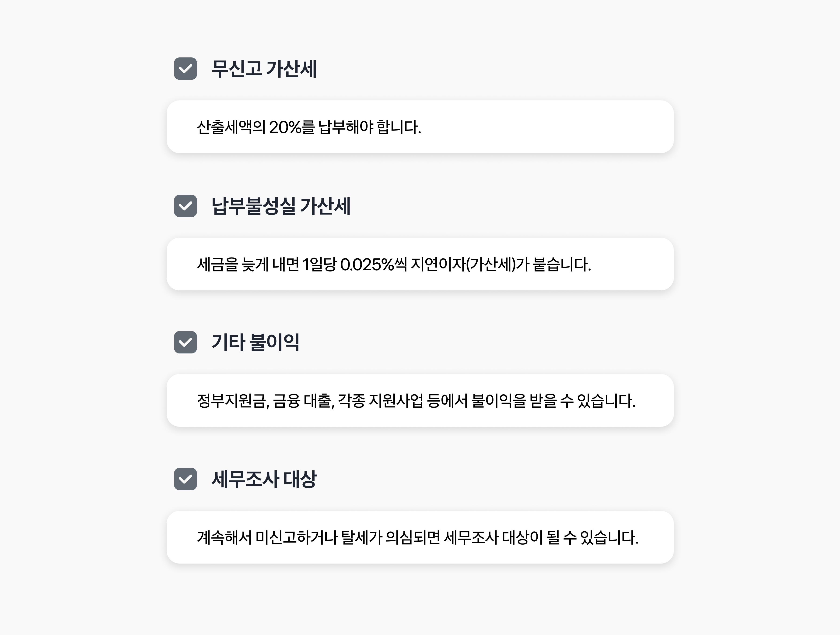Click the 기타 불이익 heading
The height and width of the screenshot is (635, 840).
[x=255, y=342]
